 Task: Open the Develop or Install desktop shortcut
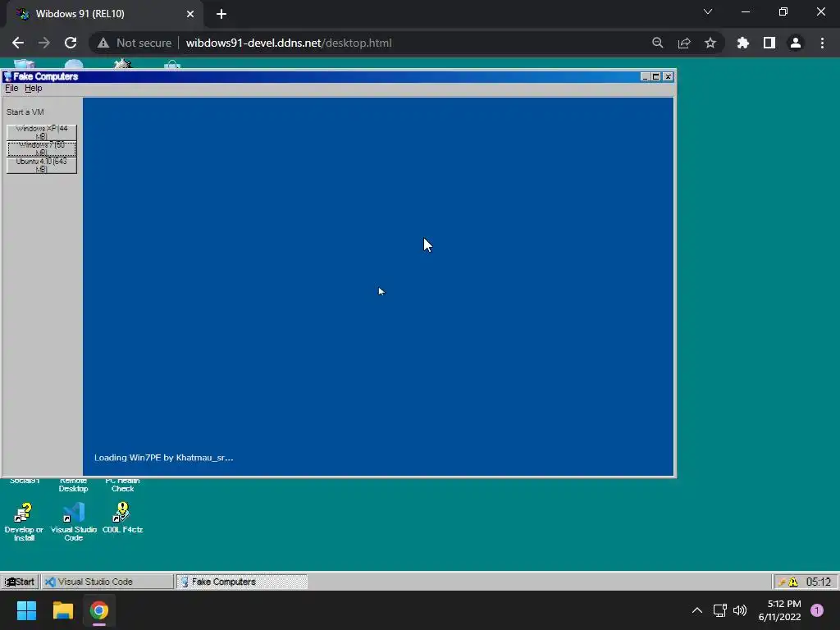[x=24, y=522]
